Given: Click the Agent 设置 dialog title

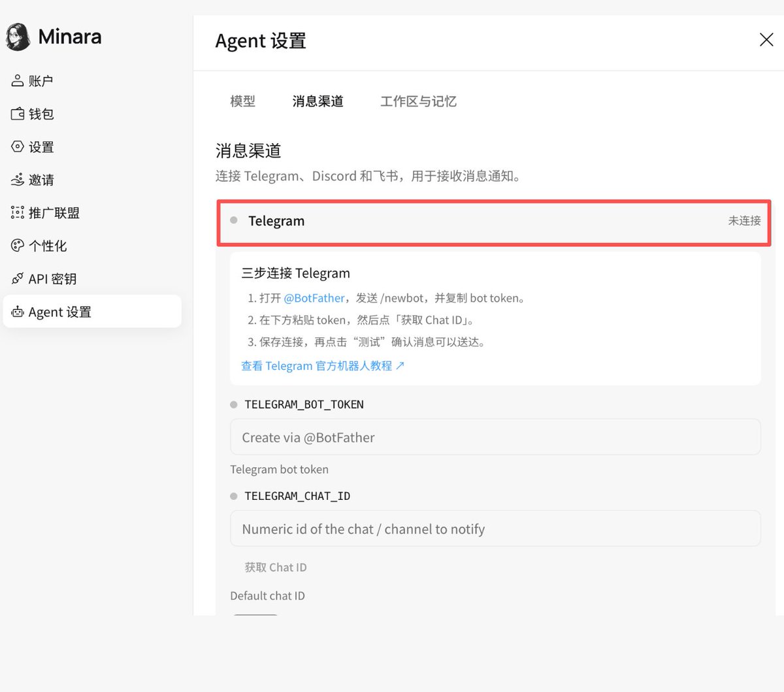Looking at the screenshot, I should pos(261,41).
